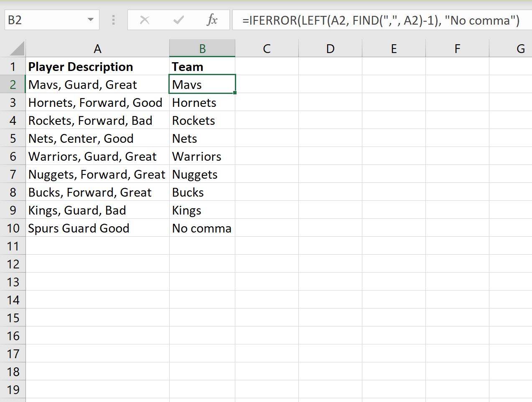Viewport: 532px width, 402px height.
Task: Select cell containing Rockets, Forward, Bad
Action: (x=97, y=120)
